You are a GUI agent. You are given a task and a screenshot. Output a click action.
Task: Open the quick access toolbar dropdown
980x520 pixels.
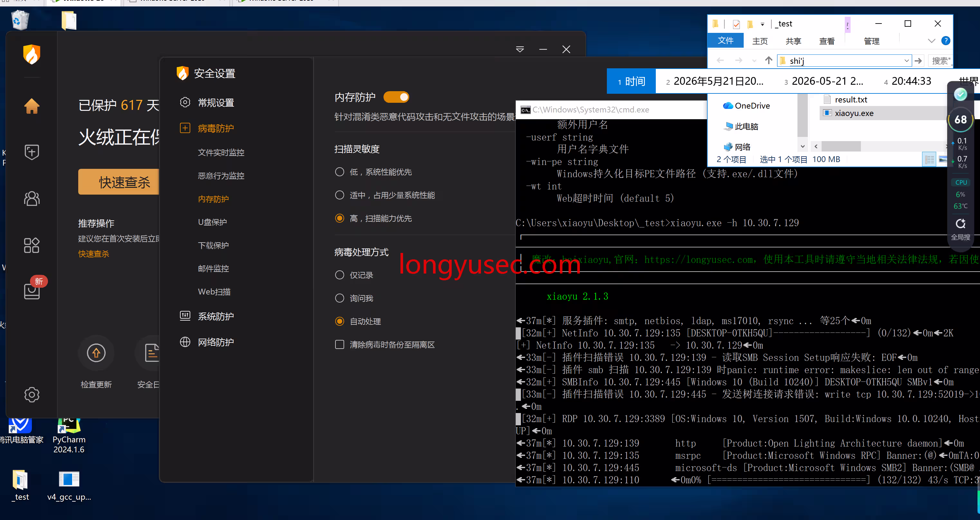(762, 25)
